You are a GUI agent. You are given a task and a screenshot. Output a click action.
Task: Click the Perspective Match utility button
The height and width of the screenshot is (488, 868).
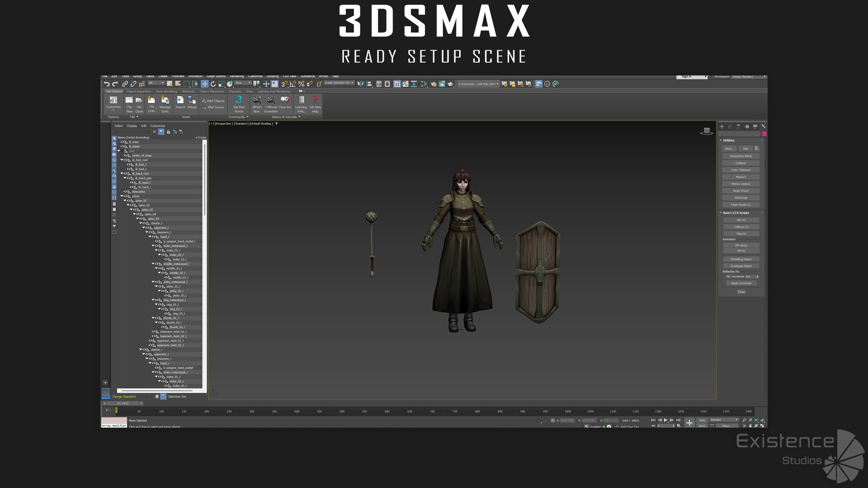[741, 156]
